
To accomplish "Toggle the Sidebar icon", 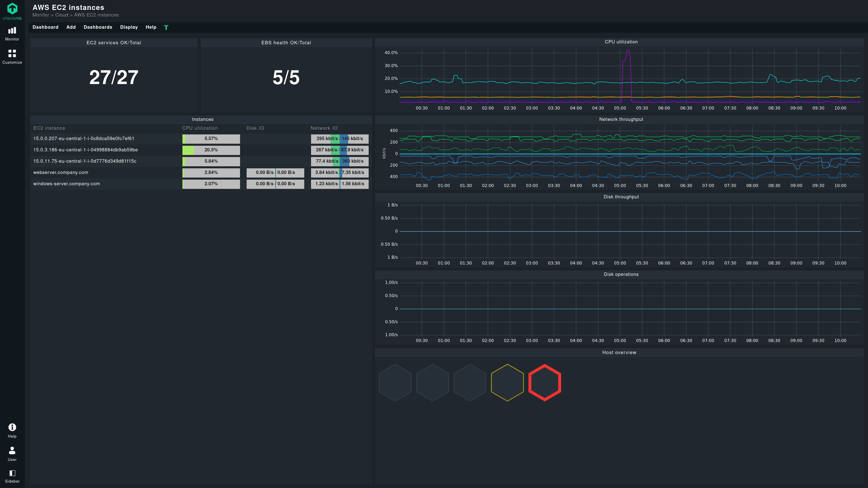I will pyautogui.click(x=12, y=476).
